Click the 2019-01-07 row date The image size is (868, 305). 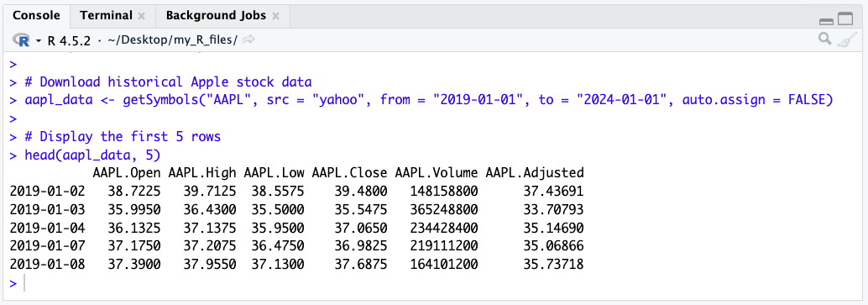click(48, 246)
